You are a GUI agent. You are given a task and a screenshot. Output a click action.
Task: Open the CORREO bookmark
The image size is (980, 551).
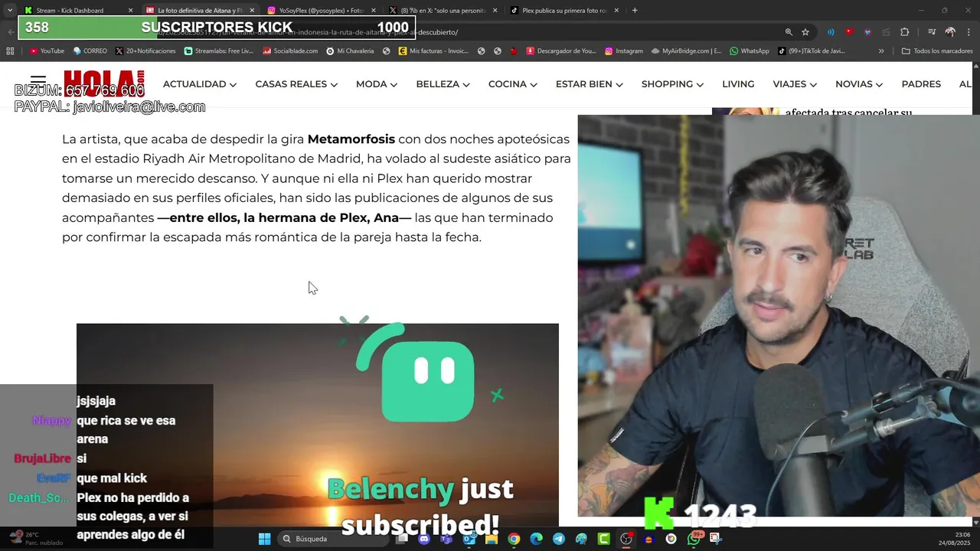90,51
